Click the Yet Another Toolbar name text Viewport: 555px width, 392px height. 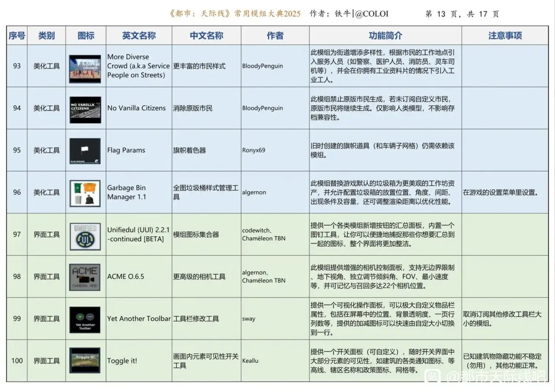tap(139, 319)
